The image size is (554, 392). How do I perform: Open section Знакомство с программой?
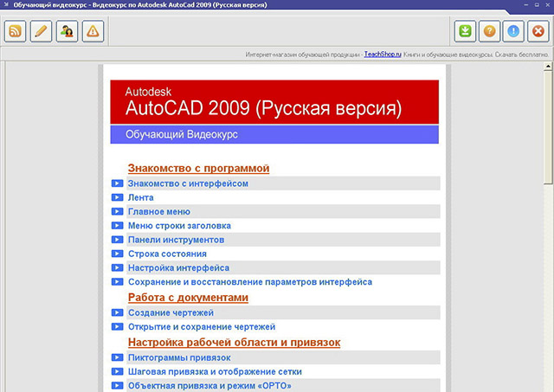tap(198, 168)
